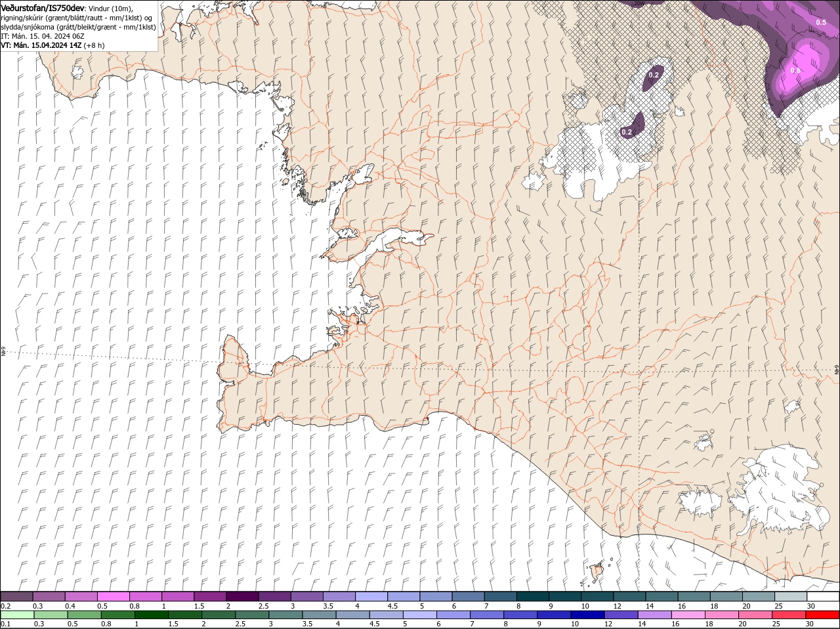Click the VT: Mán. 15.04.2024 14Z line
Image resolution: width=840 pixels, height=629 pixels.
click(52, 45)
